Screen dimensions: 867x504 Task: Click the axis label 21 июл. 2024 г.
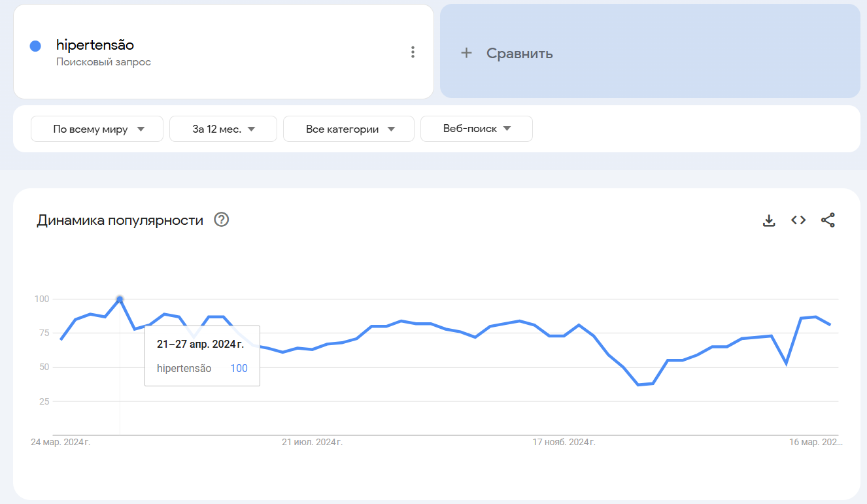[x=312, y=443]
